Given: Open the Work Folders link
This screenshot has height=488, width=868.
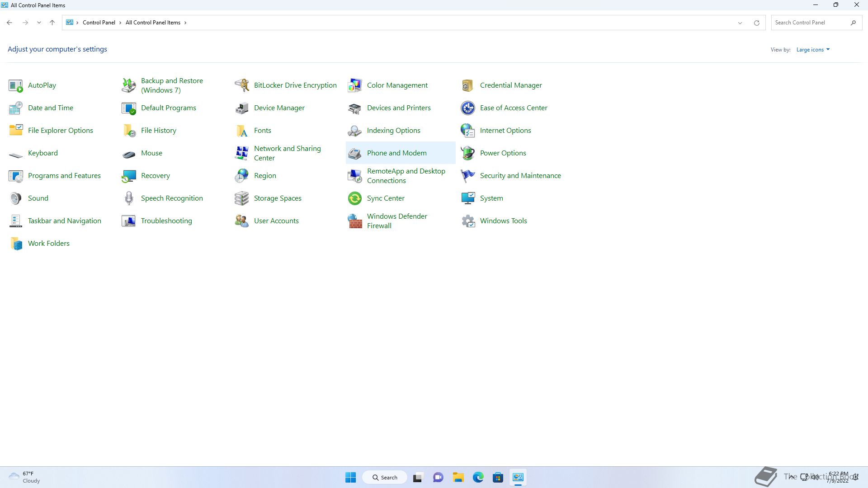Looking at the screenshot, I should pyautogui.click(x=49, y=244).
